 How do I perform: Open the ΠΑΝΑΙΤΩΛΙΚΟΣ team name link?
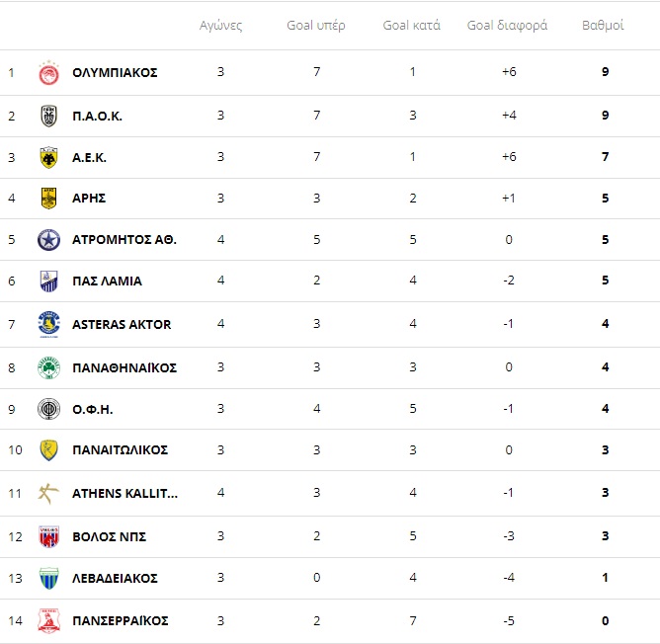click(x=120, y=450)
